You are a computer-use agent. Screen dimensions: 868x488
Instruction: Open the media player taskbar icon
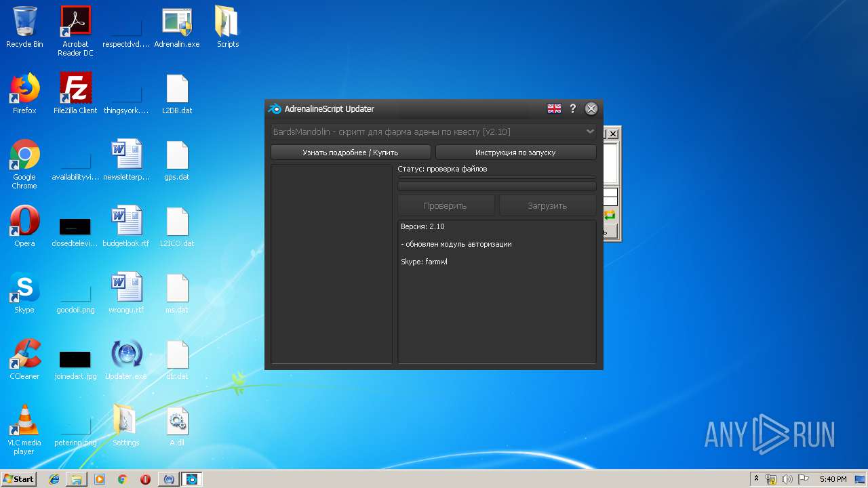click(x=100, y=479)
